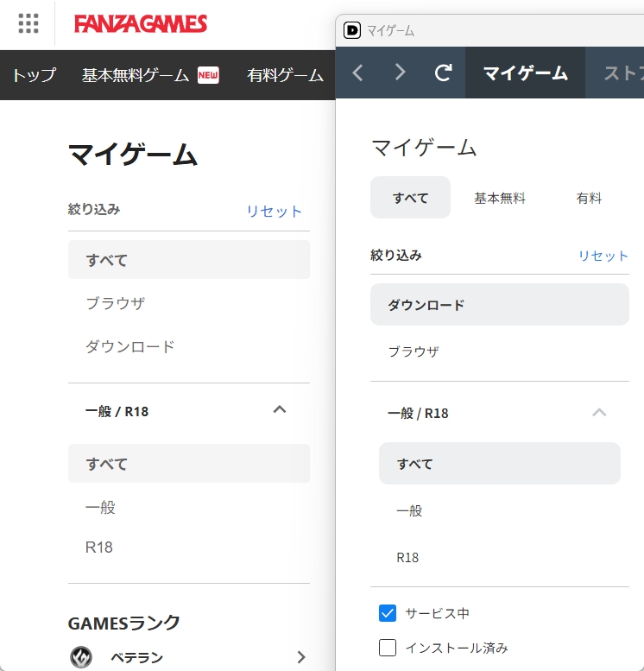Click リセット link in player window
This screenshot has height=671, width=644.
pyautogui.click(x=603, y=256)
